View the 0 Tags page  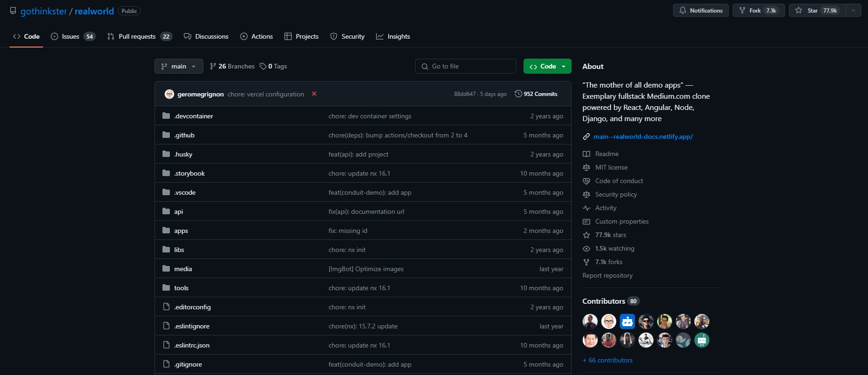pyautogui.click(x=273, y=66)
